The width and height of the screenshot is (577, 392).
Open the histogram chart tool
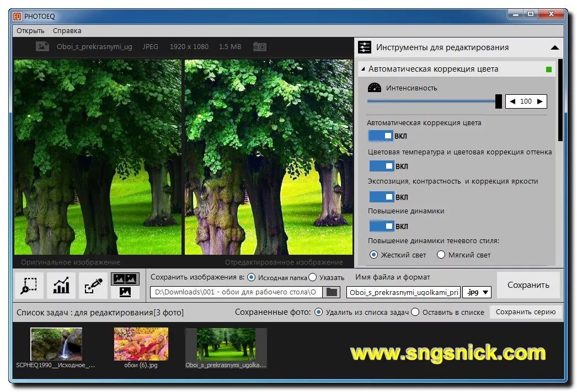click(61, 286)
